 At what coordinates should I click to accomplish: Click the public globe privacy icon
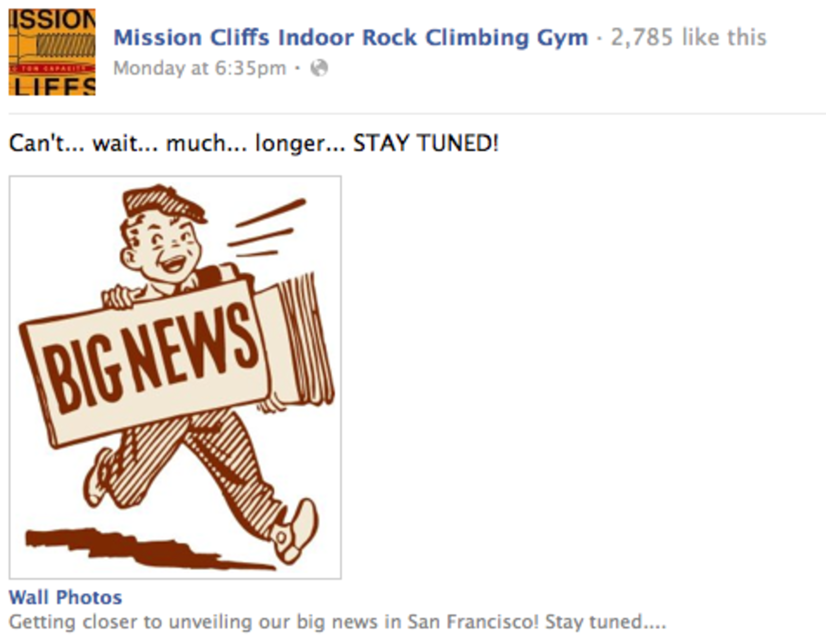point(319,68)
